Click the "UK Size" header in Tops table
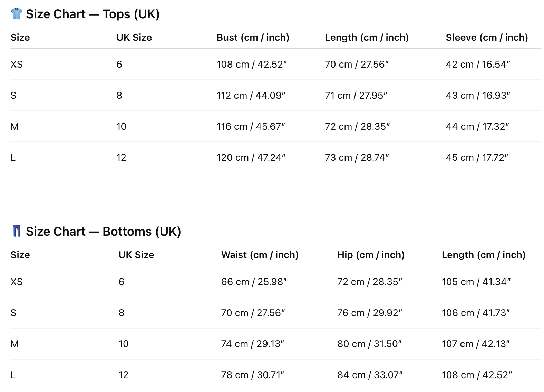 [134, 37]
